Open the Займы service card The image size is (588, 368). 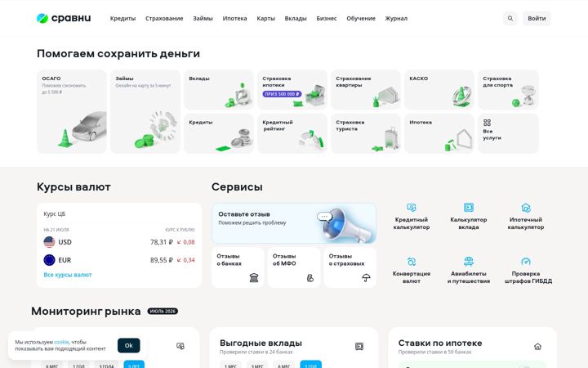(145, 111)
